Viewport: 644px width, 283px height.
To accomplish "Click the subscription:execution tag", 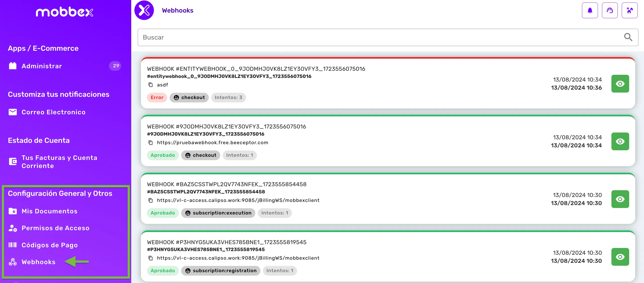I will pos(218,213).
